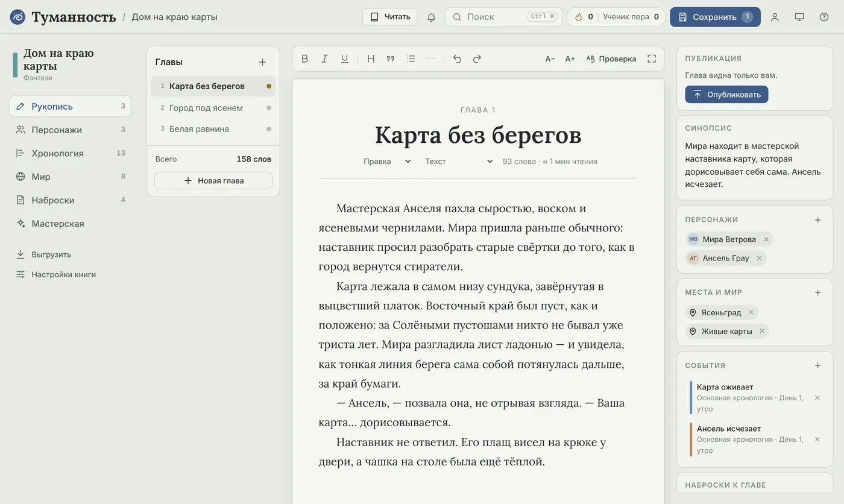Screen dimensions: 844x504
Task: Run the Проверка spell check
Action: (x=611, y=58)
